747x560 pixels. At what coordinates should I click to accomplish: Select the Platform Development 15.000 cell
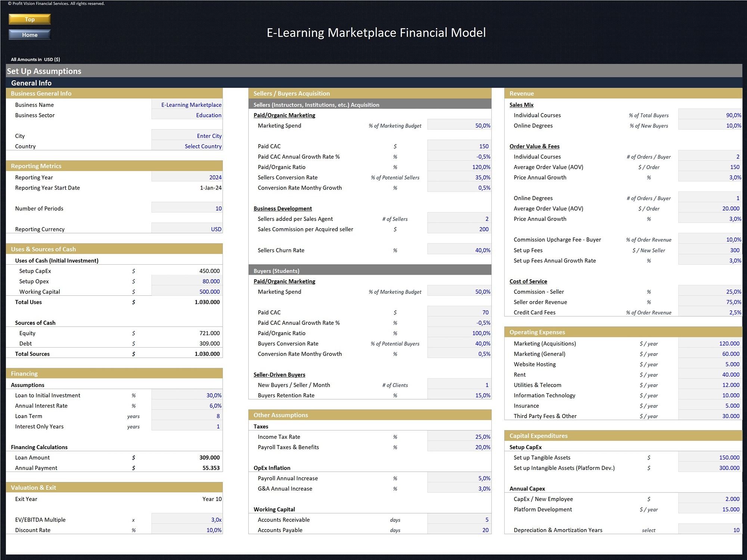click(710, 509)
